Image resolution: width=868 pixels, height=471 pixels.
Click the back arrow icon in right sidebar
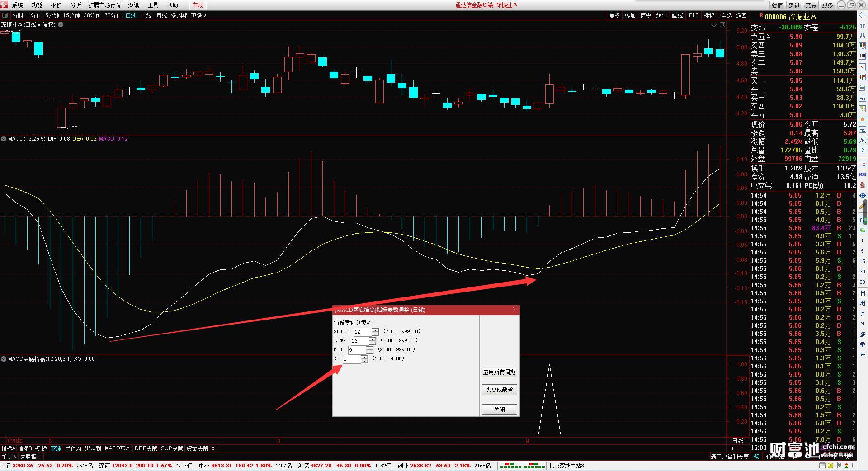tap(863, 15)
